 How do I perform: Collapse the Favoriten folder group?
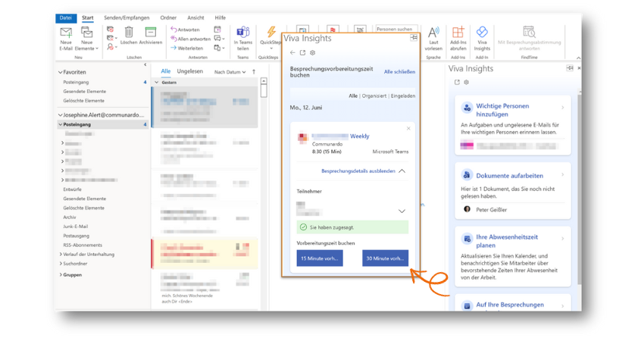pos(61,72)
